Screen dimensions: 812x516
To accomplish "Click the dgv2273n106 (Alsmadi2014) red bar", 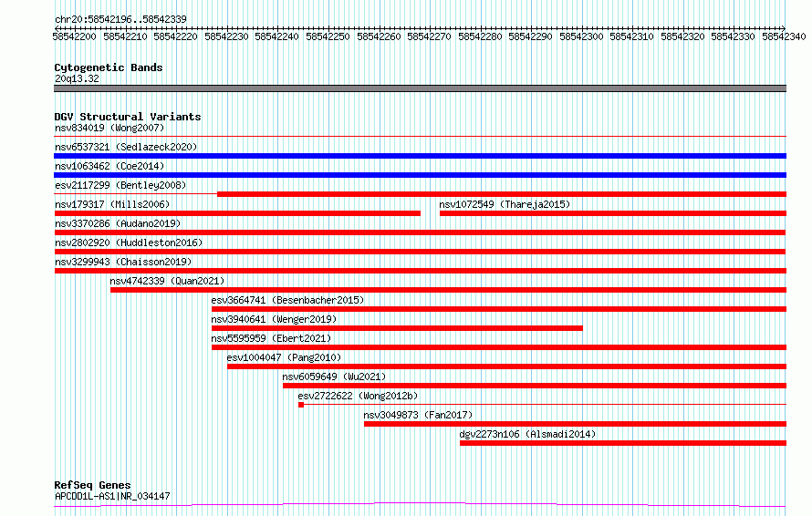I will tap(623, 443).
